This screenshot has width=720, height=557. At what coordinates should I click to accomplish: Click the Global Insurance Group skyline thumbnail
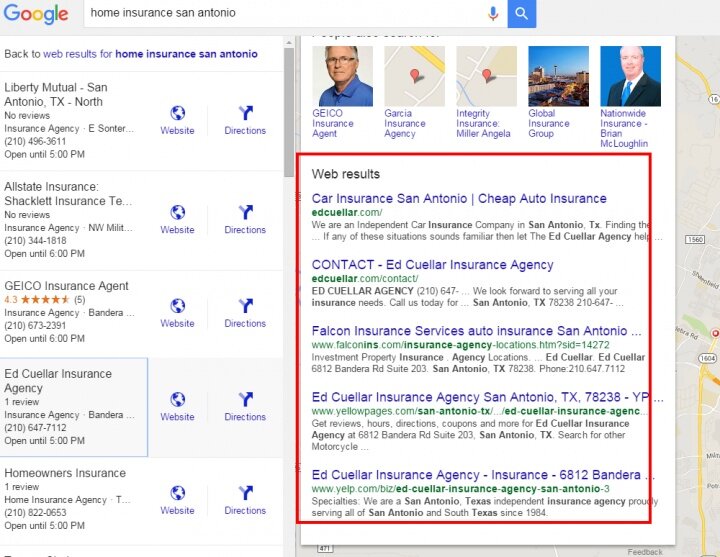(558, 76)
